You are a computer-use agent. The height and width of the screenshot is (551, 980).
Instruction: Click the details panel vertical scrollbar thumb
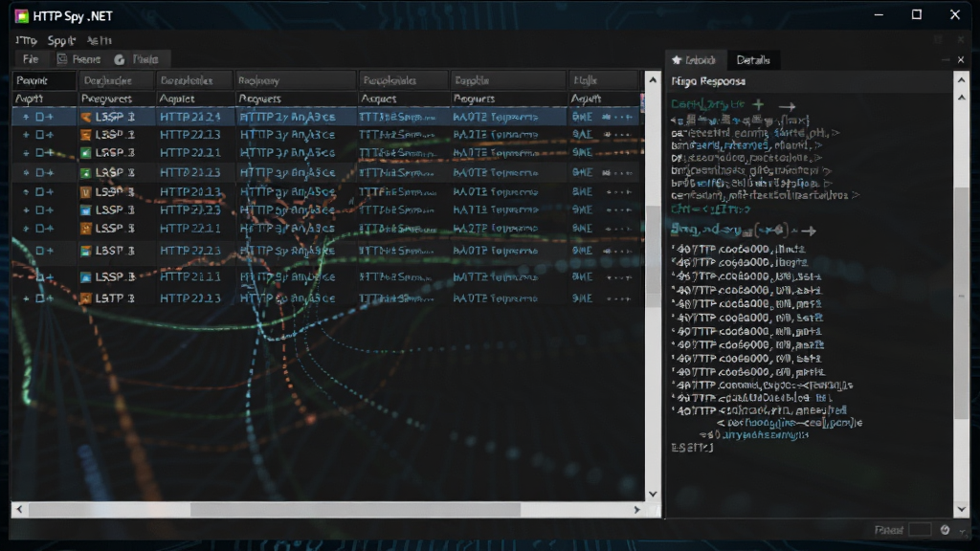[x=961, y=303]
